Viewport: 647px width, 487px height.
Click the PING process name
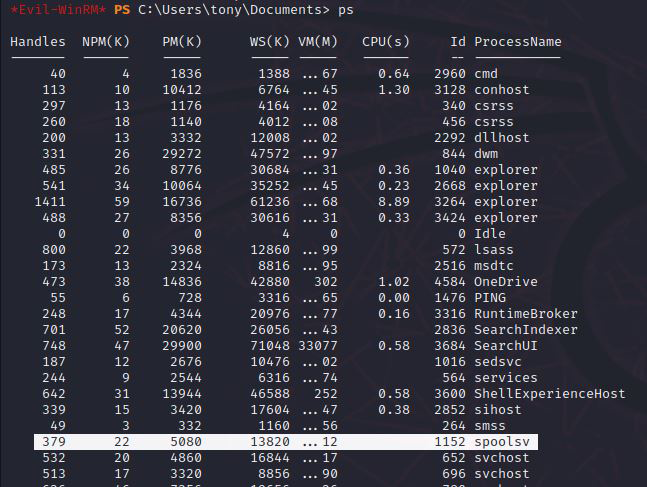[490, 298]
